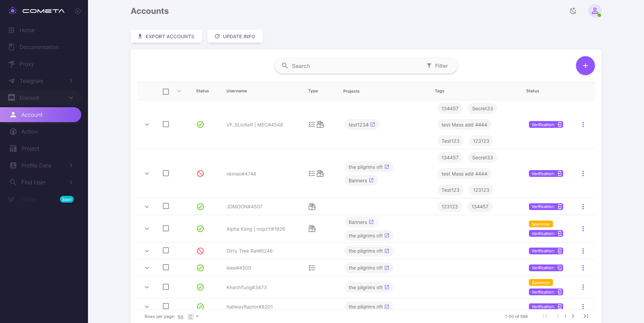The height and width of the screenshot is (323, 644).
Task: Open Banners project for Alpha Kong
Action: [361, 222]
